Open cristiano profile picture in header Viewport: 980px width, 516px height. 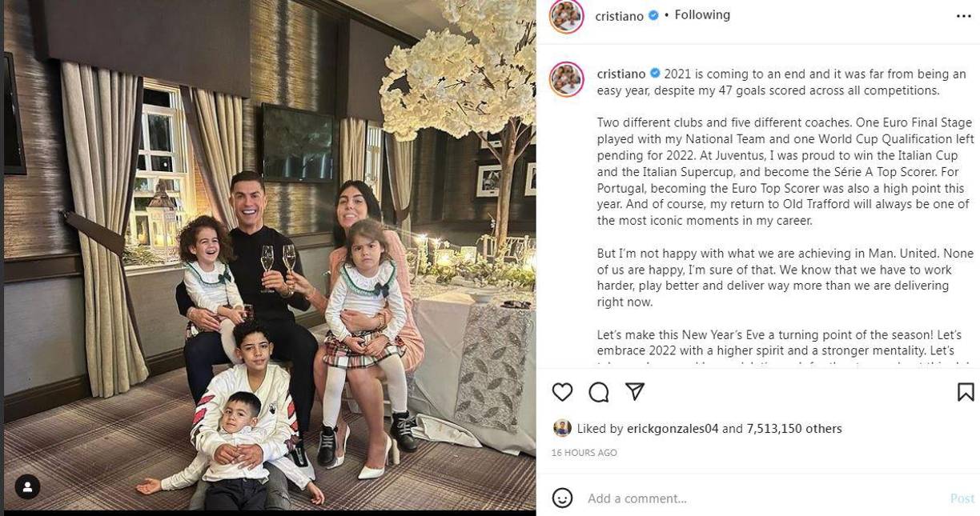pyautogui.click(x=566, y=16)
